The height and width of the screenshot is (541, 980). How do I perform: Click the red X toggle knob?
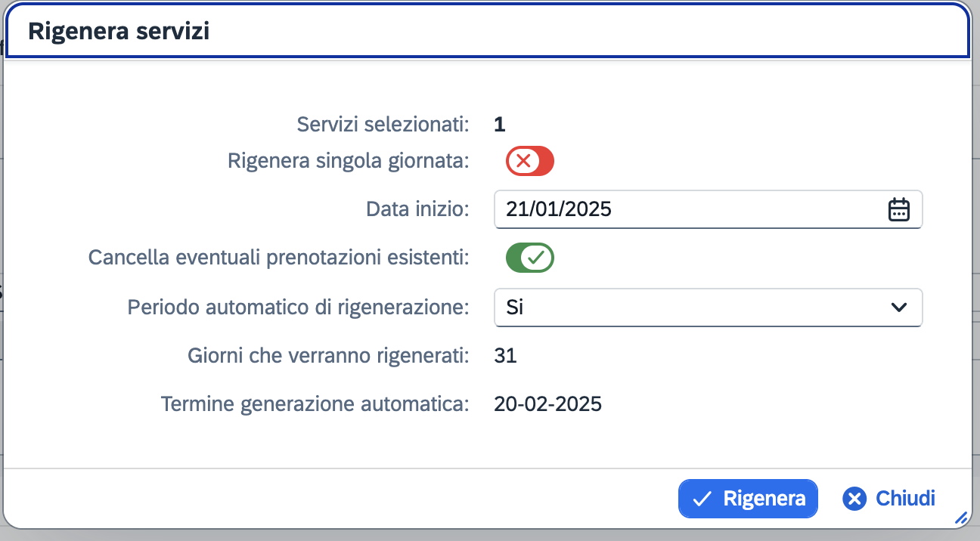pos(523,161)
